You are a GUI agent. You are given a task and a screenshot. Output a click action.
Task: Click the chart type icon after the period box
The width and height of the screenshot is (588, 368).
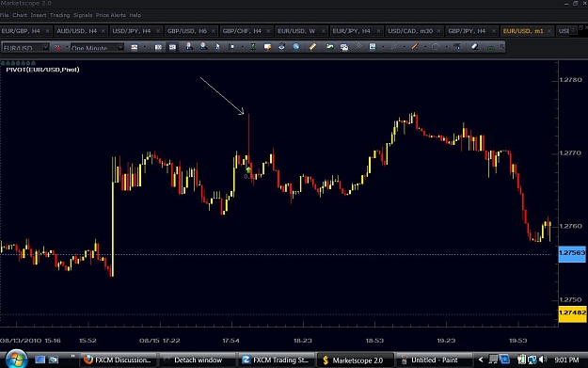135,47
